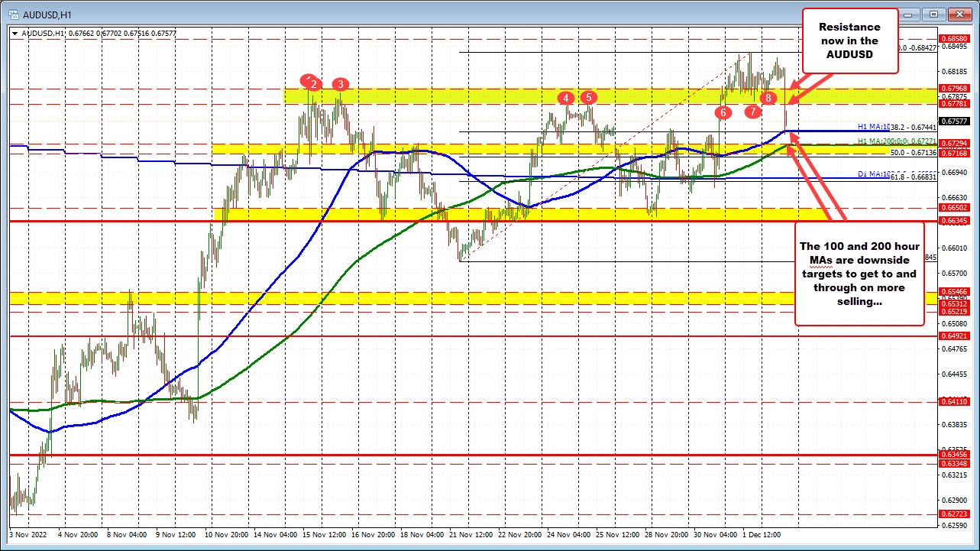Click the price axis tick 0.64455
Screen dimensions: 980x551
click(x=955, y=374)
